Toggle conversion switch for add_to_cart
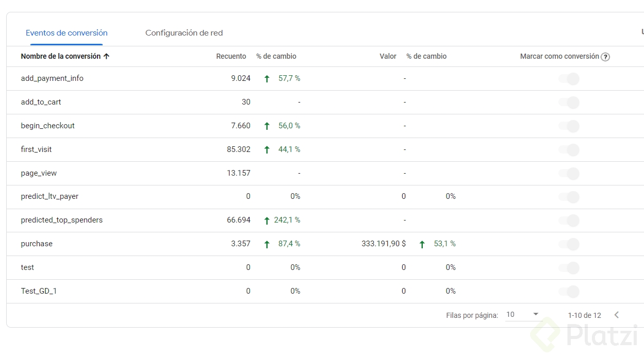The width and height of the screenshot is (644, 356). coord(569,103)
